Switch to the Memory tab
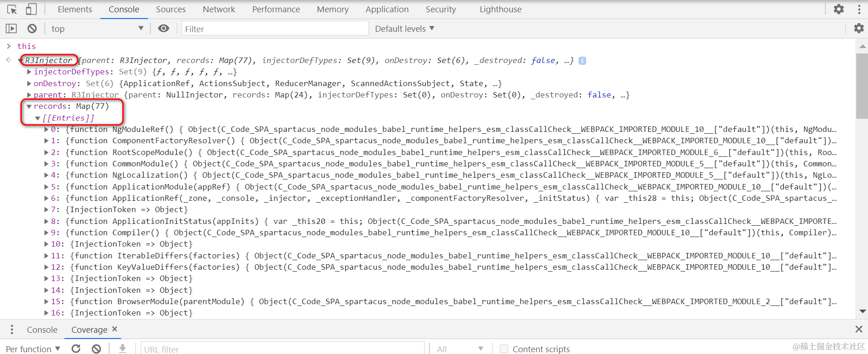This screenshot has height=354, width=868. coord(333,9)
